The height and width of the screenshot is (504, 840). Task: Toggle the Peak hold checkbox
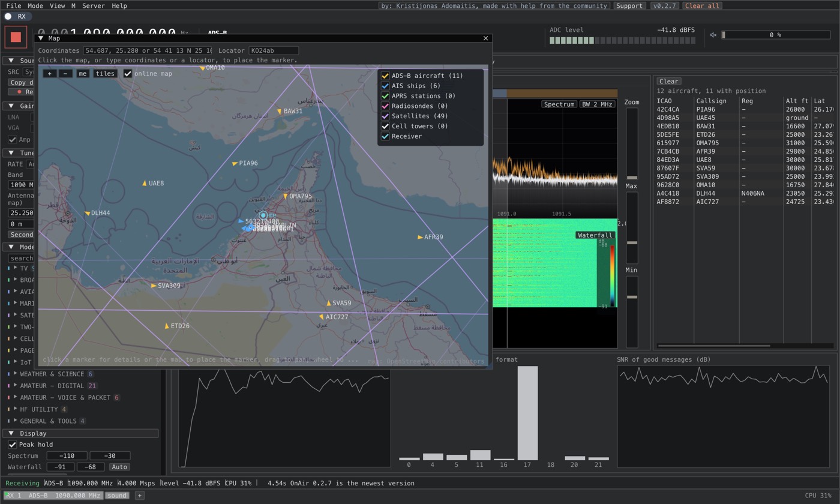(12, 445)
